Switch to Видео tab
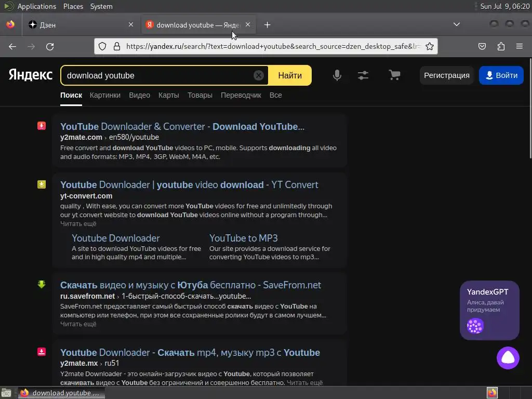 point(139,96)
